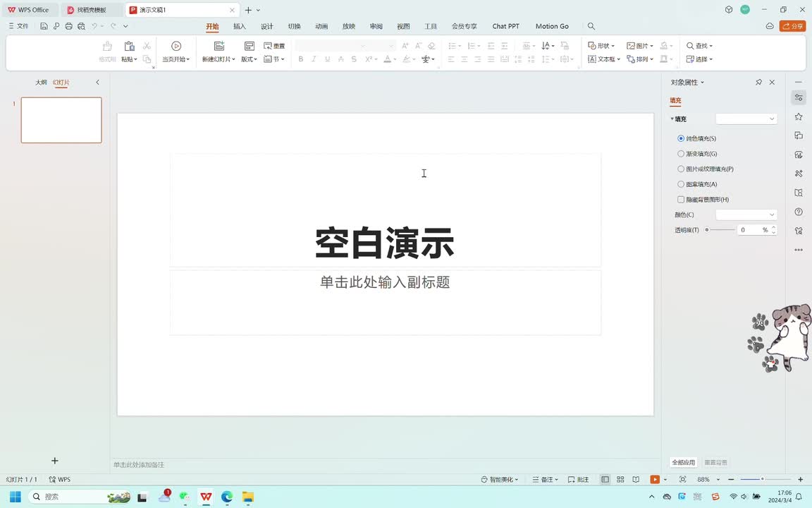Image resolution: width=812 pixels, height=508 pixels.
Task: Open the 填充 fill type dropdown
Action: click(x=746, y=119)
